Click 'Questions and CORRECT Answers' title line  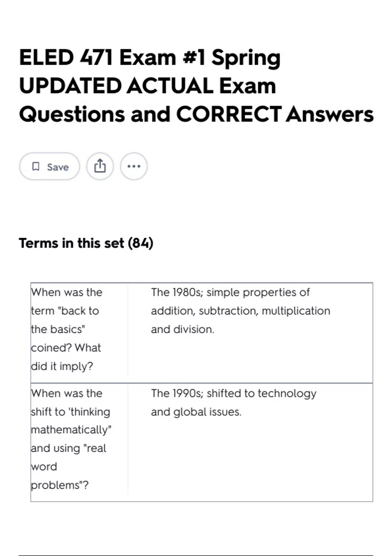[196, 114]
